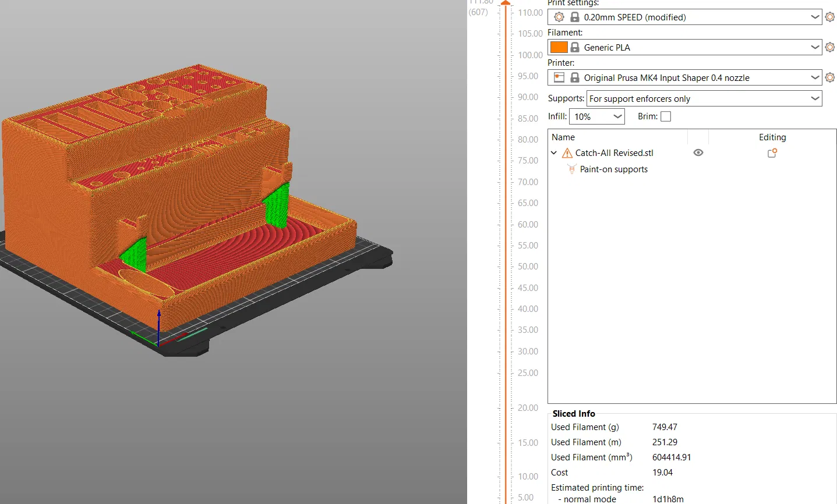The width and height of the screenshot is (837, 504).
Task: Click the Paint-on supports brush icon
Action: tap(571, 169)
